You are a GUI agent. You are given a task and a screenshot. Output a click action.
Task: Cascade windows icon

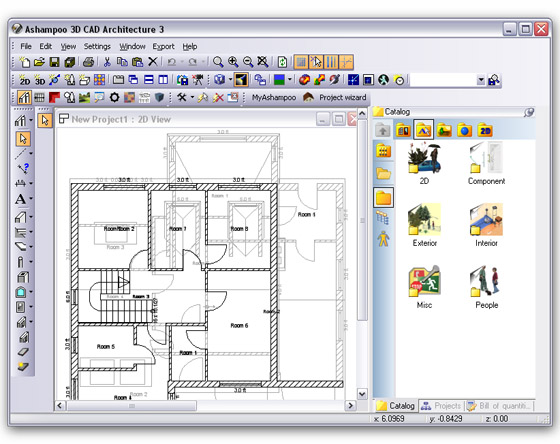[133, 80]
